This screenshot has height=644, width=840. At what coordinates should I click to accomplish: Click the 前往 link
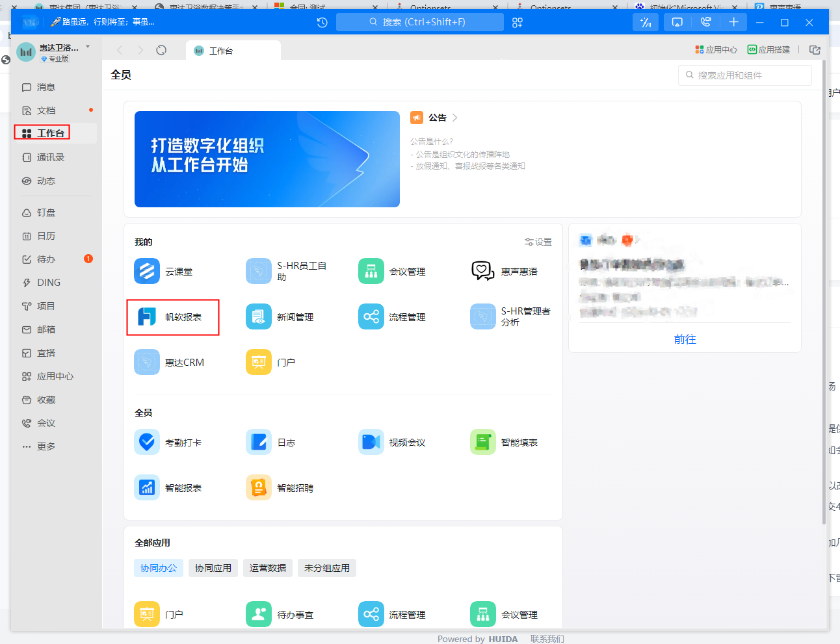685,339
